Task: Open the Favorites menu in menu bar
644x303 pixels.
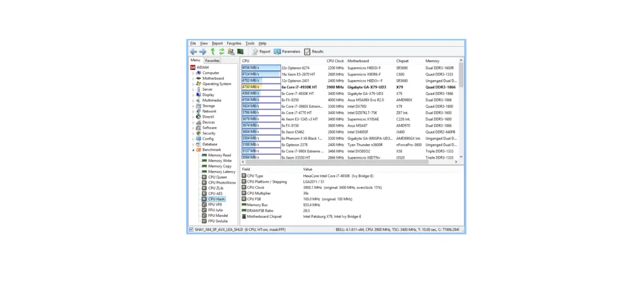Action: coord(234,43)
